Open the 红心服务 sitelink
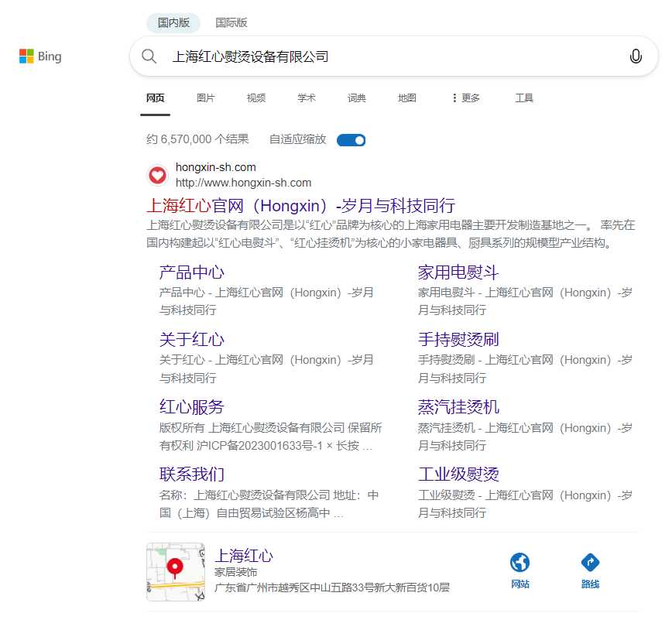The width and height of the screenshot is (672, 620). coord(191,407)
